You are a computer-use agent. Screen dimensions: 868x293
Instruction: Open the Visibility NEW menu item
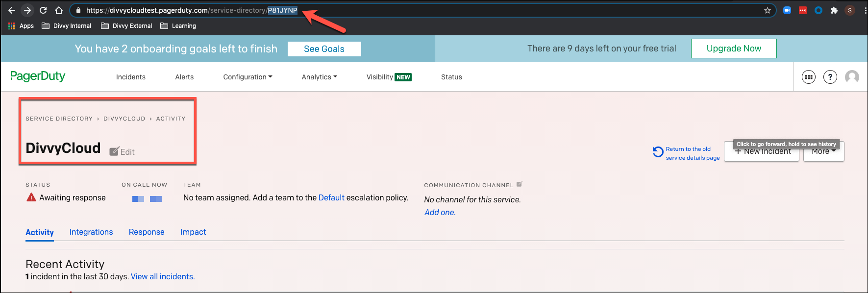389,77
